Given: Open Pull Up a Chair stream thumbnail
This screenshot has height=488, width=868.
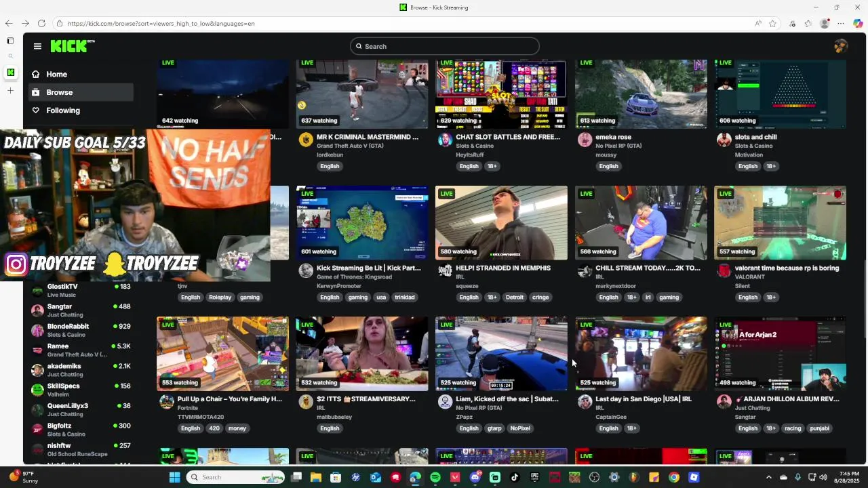Looking at the screenshot, I should pyautogui.click(x=222, y=354).
